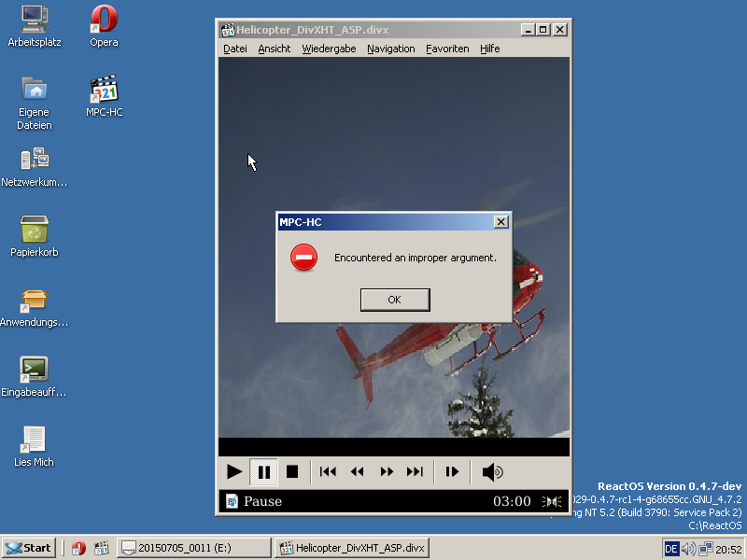Screen dimensions: 747x560
Task: Click the rewind (decrease speed) button
Action: 357,472
